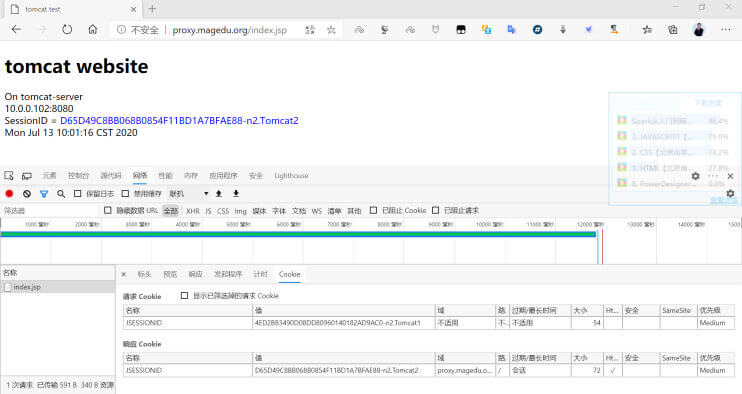Clear the network log icon
The image size is (742, 394).
click(27, 193)
